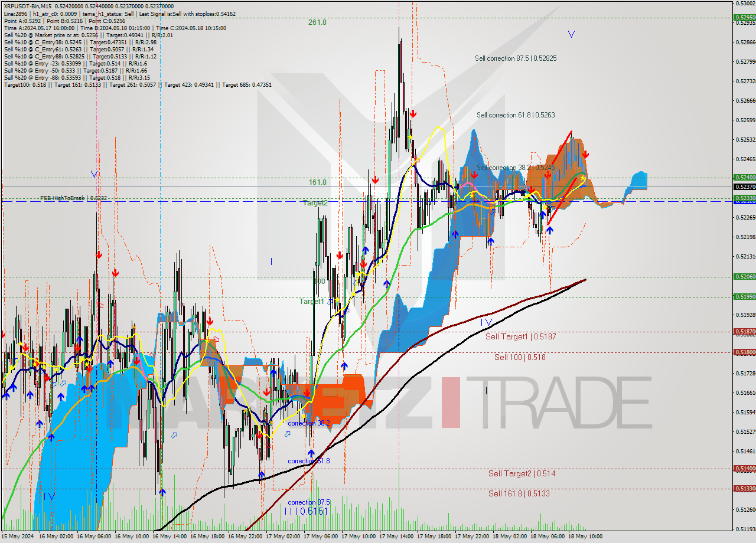Select the 'Sell 161.8 | 0.5133' label
The image size is (756, 543).
click(519, 493)
